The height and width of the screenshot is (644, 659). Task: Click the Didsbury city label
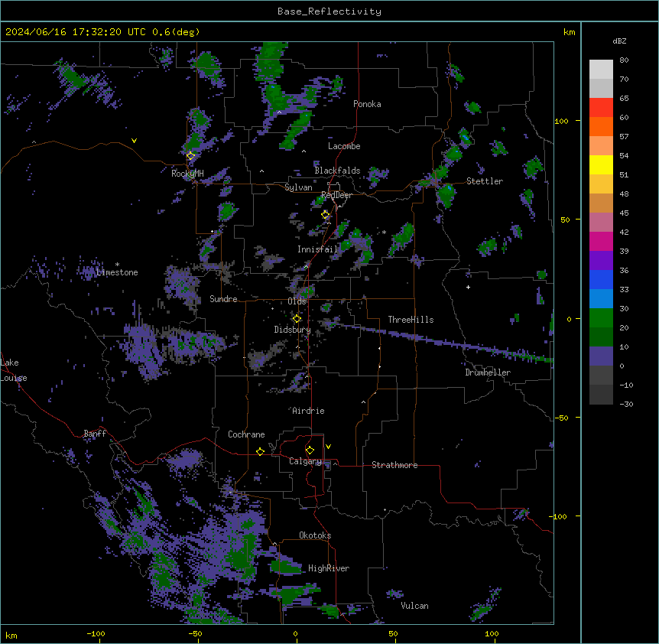tap(293, 330)
